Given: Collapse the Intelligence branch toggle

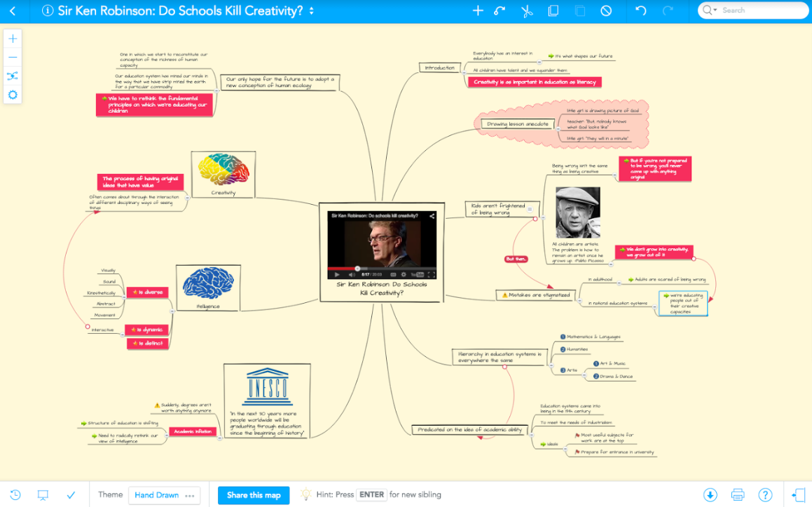Looking at the screenshot, I should tap(172, 311).
